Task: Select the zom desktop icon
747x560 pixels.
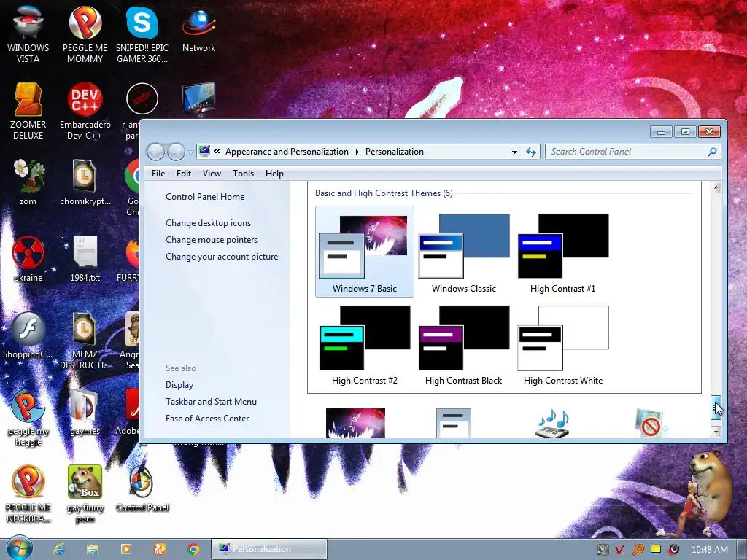Action: (28, 182)
